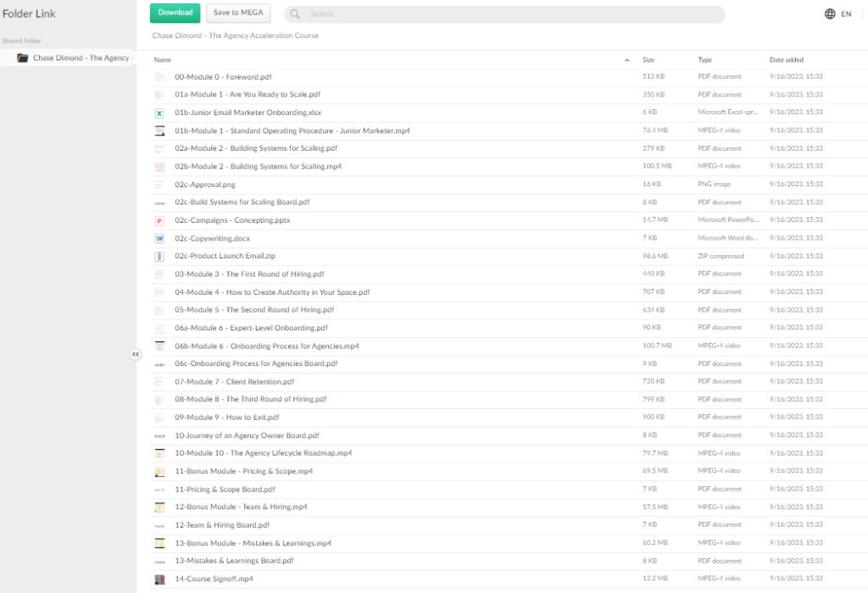Sort files by Size column header
Screen dimensions: 868x593
point(648,60)
